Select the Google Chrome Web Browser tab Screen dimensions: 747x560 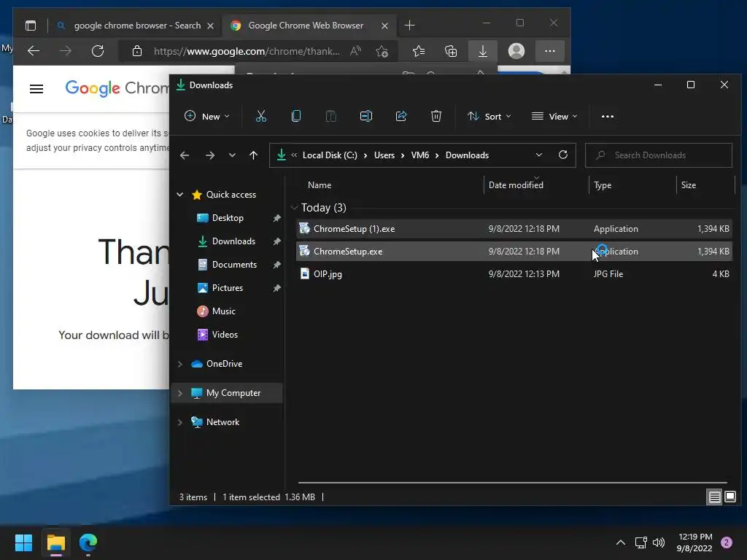305,26
